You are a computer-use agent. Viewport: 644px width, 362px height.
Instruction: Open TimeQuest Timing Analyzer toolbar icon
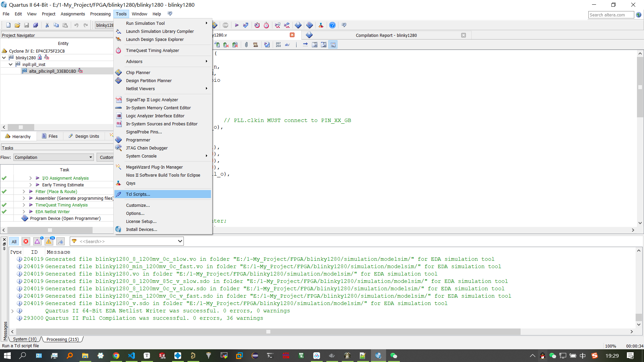[x=266, y=25]
